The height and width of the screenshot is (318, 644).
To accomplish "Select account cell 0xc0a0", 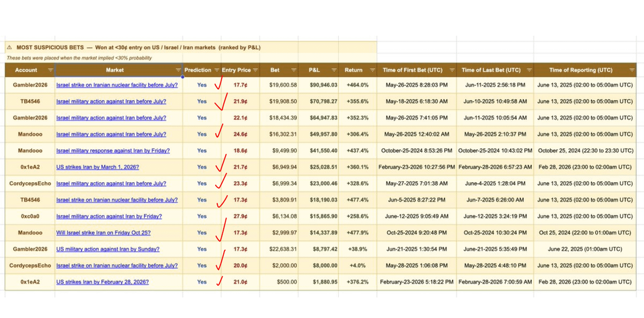I will (x=30, y=216).
